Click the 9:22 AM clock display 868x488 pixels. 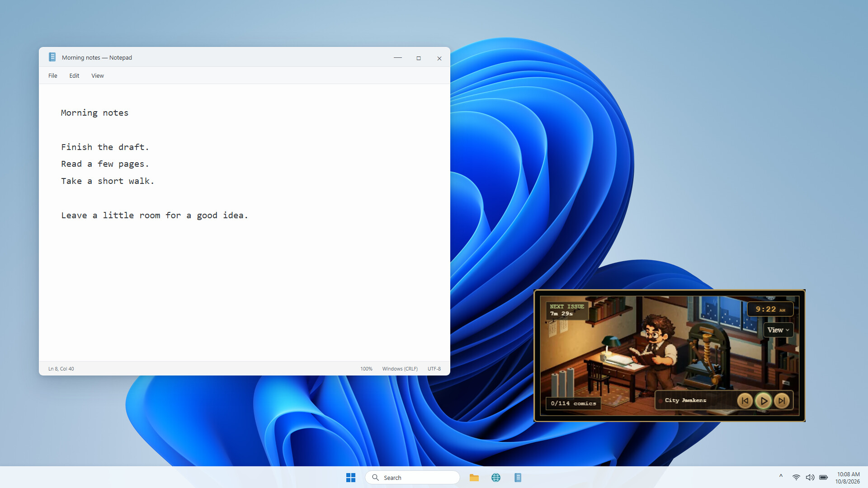coord(770,309)
